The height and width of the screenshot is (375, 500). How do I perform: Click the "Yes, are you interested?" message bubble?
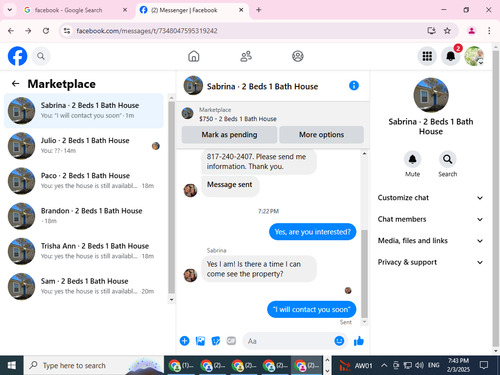(313, 232)
